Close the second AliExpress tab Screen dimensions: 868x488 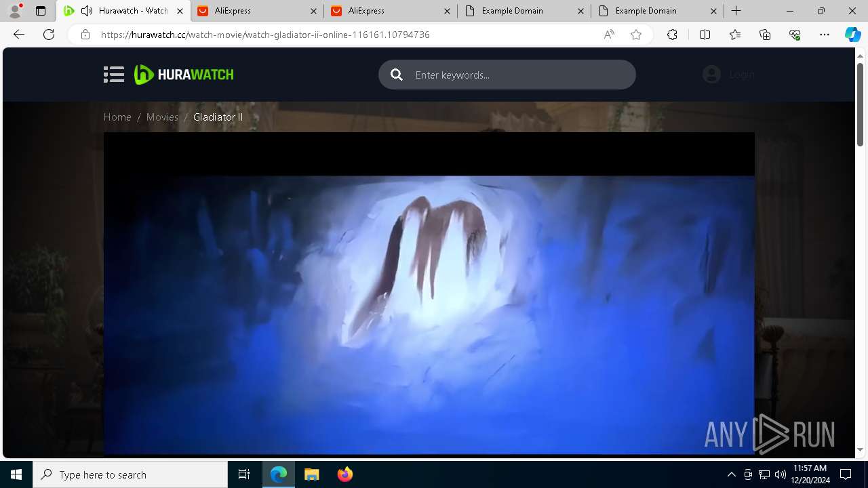[447, 11]
